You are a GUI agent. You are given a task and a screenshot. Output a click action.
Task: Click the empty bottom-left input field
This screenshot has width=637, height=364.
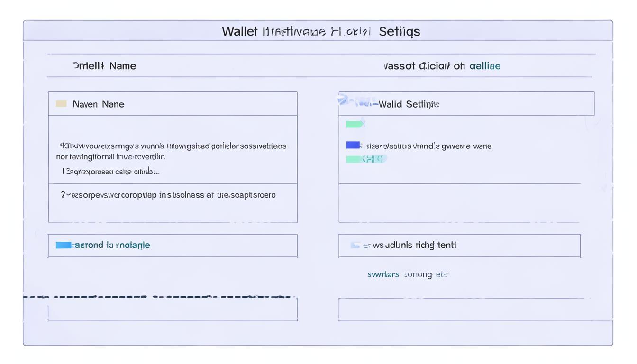point(173,310)
